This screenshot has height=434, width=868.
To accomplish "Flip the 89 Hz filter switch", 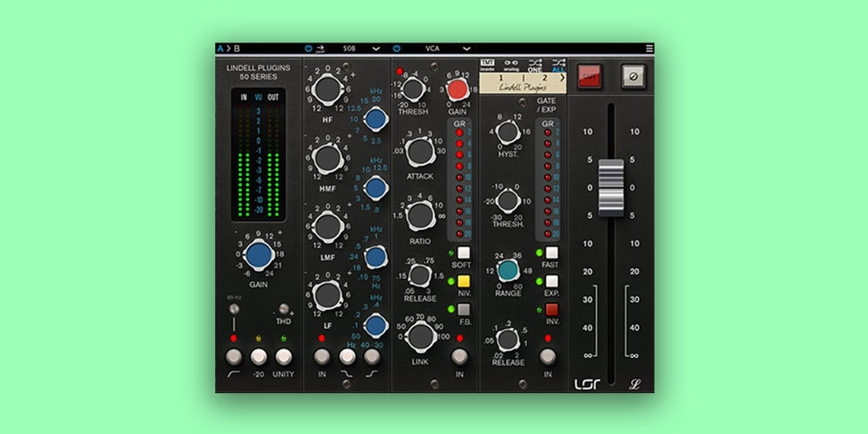I will tap(234, 309).
